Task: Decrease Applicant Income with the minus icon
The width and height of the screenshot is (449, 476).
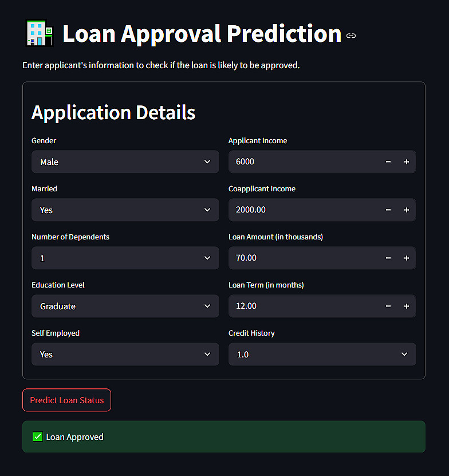Action: click(388, 162)
